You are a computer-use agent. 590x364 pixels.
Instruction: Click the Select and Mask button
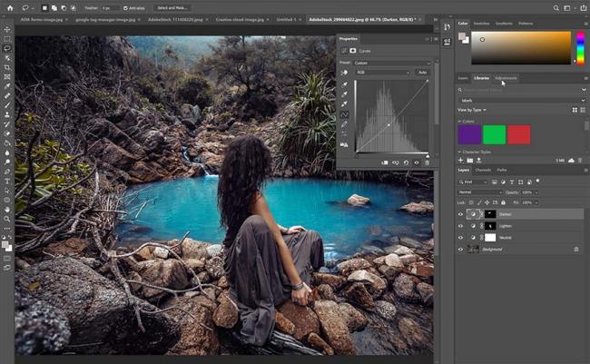coord(172,7)
